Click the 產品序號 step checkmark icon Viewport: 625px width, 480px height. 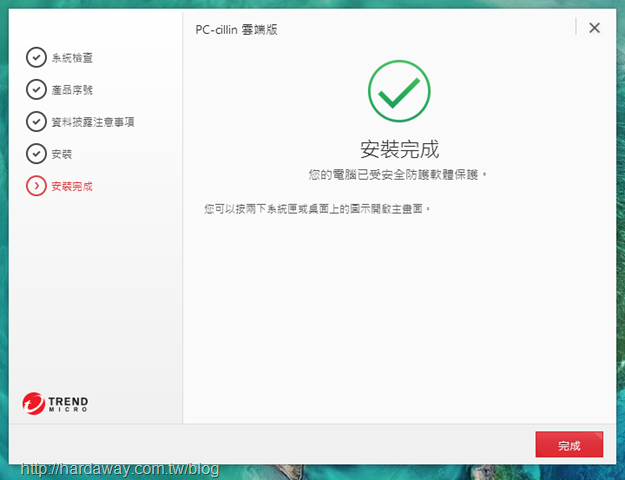click(36, 89)
